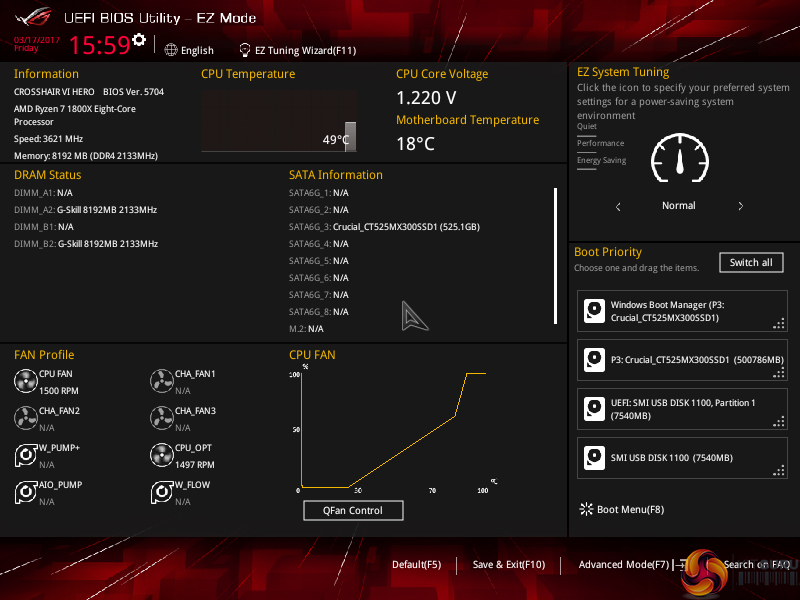This screenshot has height=600, width=800.
Task: Click the AIO_PUMP pump icon
Action: (x=26, y=492)
